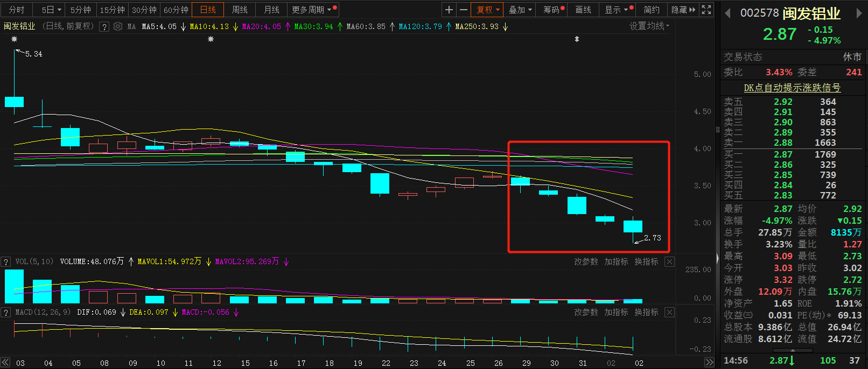Open MA settings gear icon
Screen dimensions: 868x369
point(118,26)
